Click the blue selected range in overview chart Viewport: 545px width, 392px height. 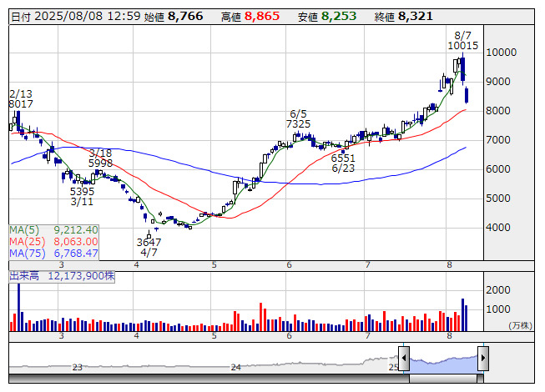[443, 362]
